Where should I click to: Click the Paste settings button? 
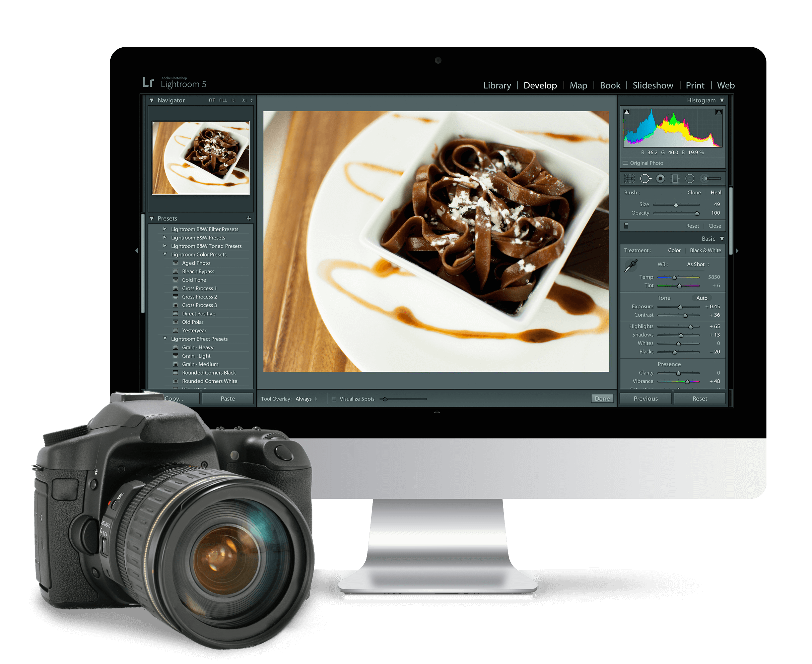(x=227, y=399)
